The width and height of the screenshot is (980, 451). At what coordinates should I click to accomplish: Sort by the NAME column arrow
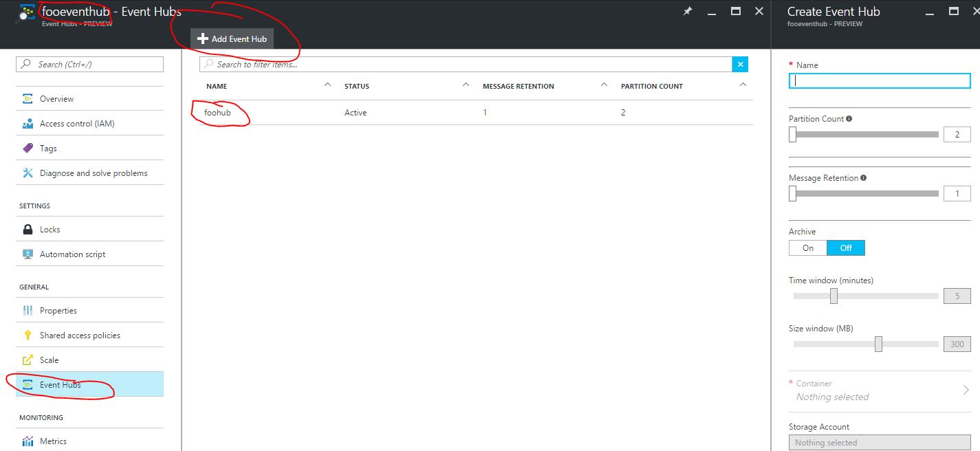click(327, 85)
